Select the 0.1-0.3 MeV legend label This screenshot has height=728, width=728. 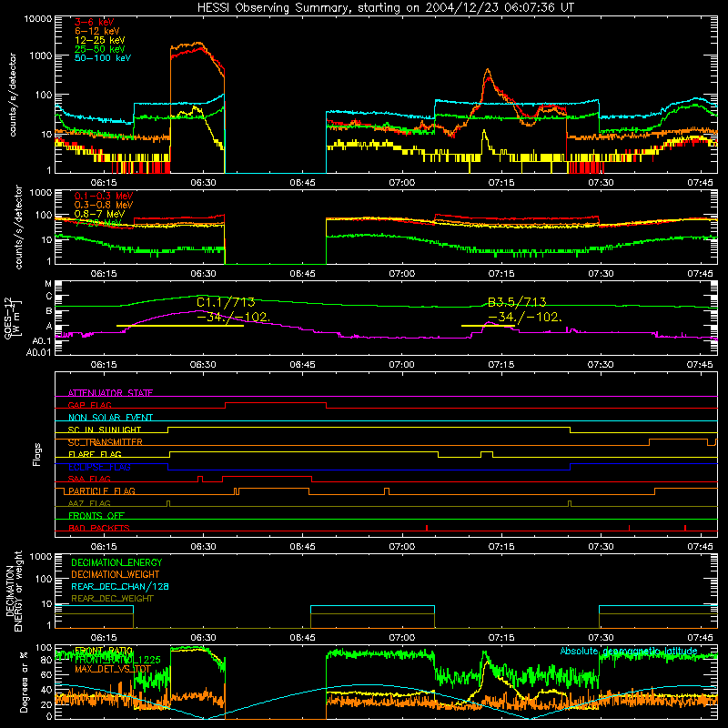(x=104, y=196)
